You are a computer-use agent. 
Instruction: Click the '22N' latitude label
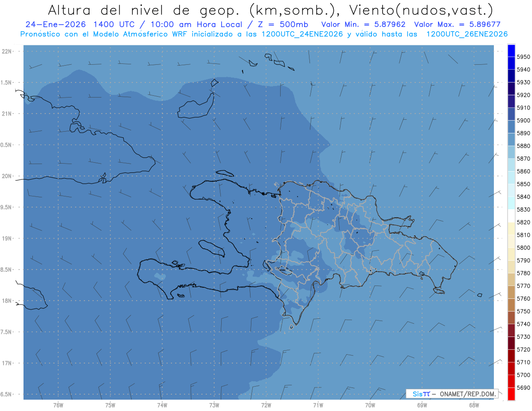coord(6,51)
